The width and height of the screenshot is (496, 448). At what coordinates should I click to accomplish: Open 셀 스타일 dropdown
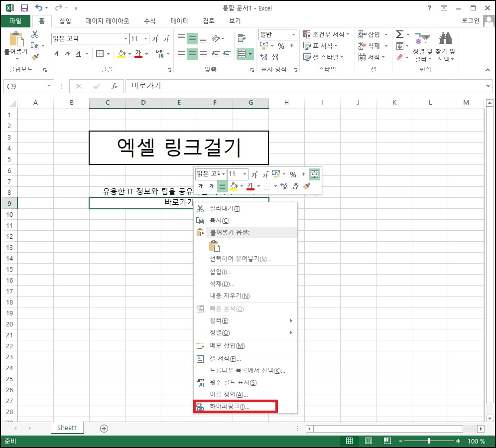[x=323, y=57]
